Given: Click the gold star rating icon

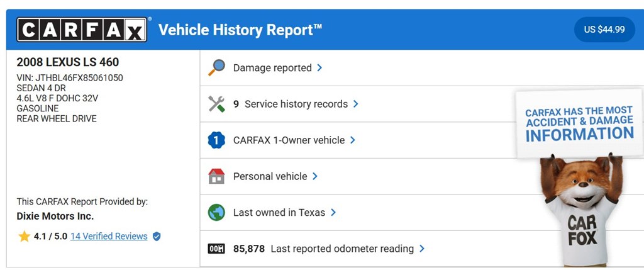Looking at the screenshot, I should point(25,236).
